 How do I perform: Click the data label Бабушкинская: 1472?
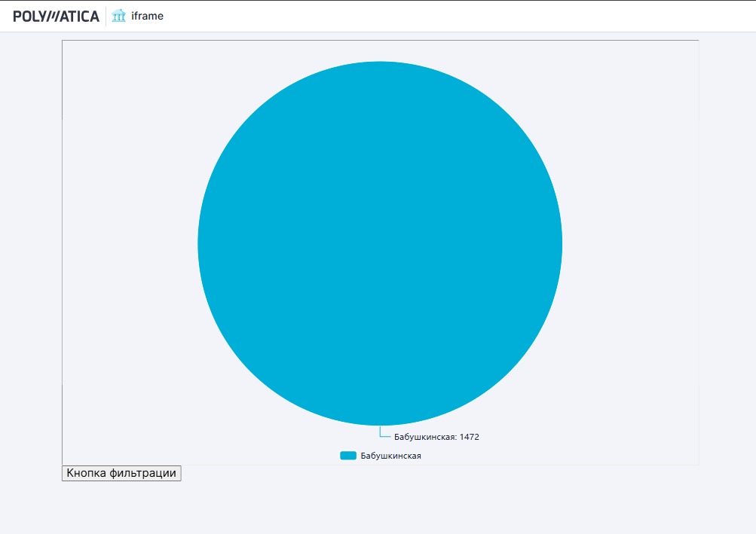tap(436, 437)
